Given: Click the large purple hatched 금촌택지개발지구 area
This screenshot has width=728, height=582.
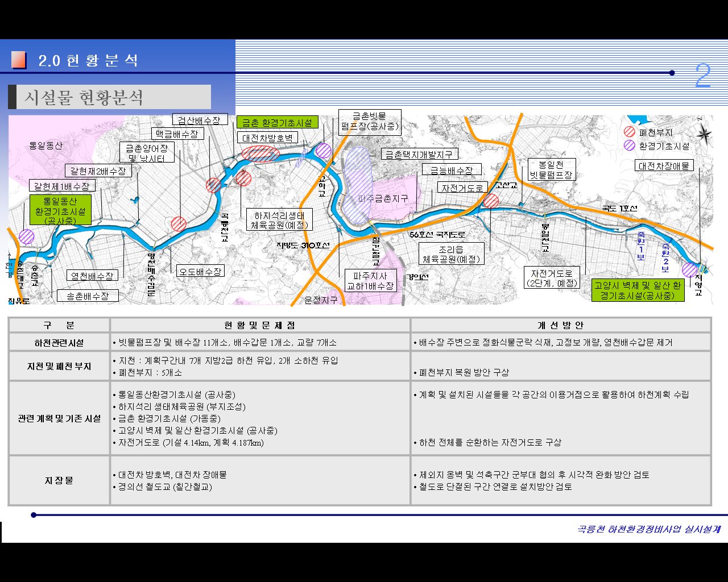Looking at the screenshot, I should point(357,185).
